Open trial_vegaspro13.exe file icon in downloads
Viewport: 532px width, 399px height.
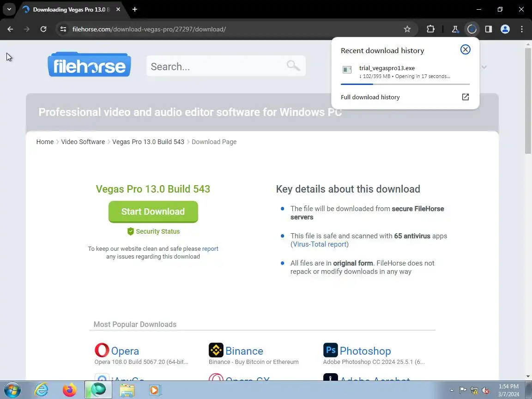click(347, 70)
